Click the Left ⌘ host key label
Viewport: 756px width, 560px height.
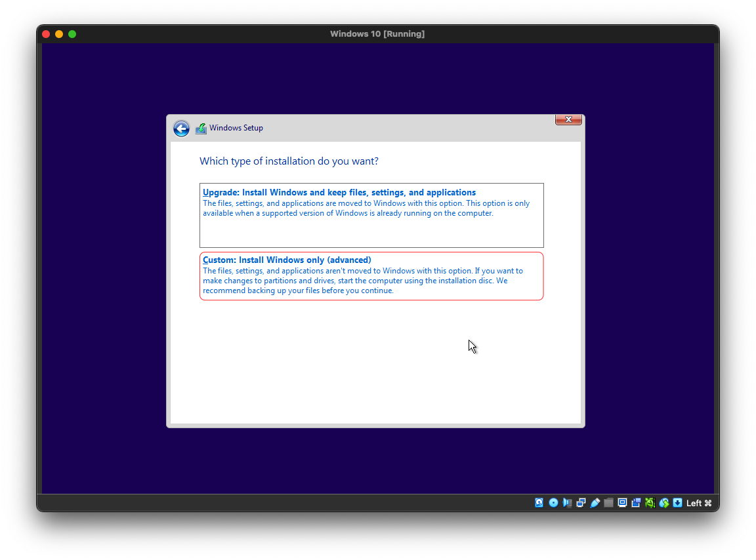coord(699,503)
